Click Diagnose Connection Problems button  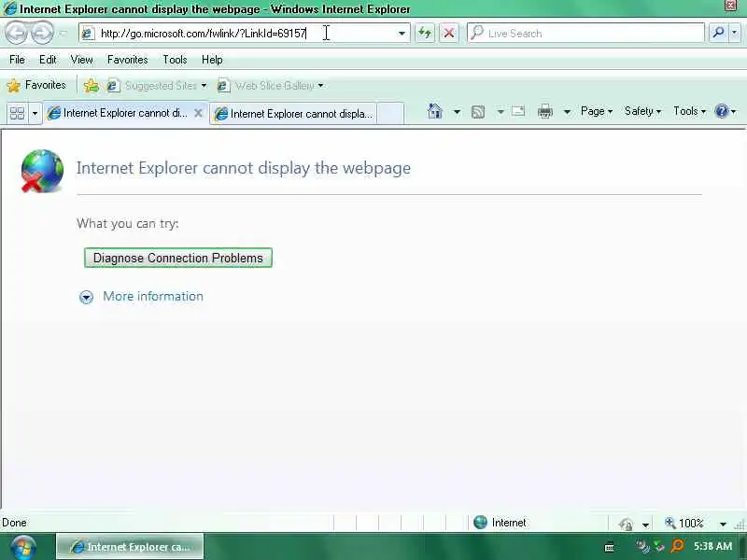(178, 258)
